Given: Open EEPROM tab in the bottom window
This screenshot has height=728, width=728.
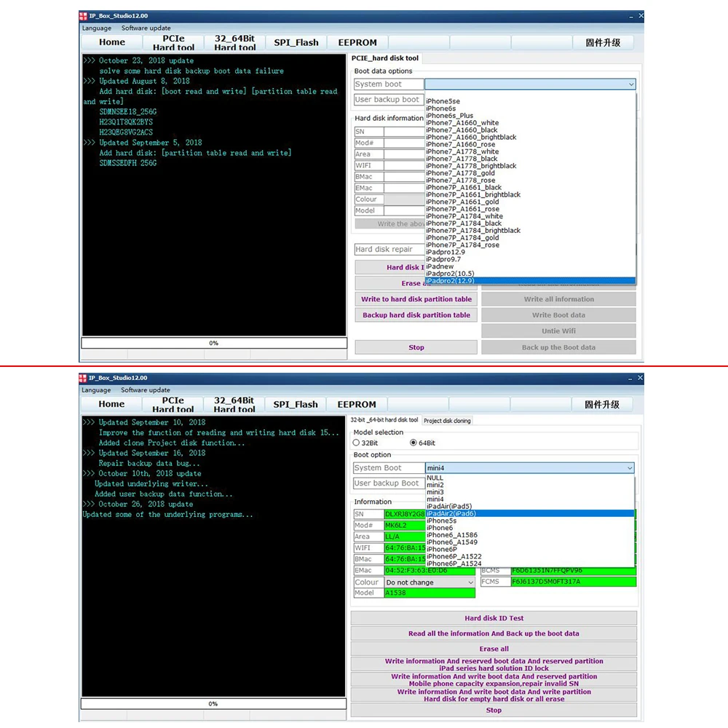Looking at the screenshot, I should click(357, 404).
